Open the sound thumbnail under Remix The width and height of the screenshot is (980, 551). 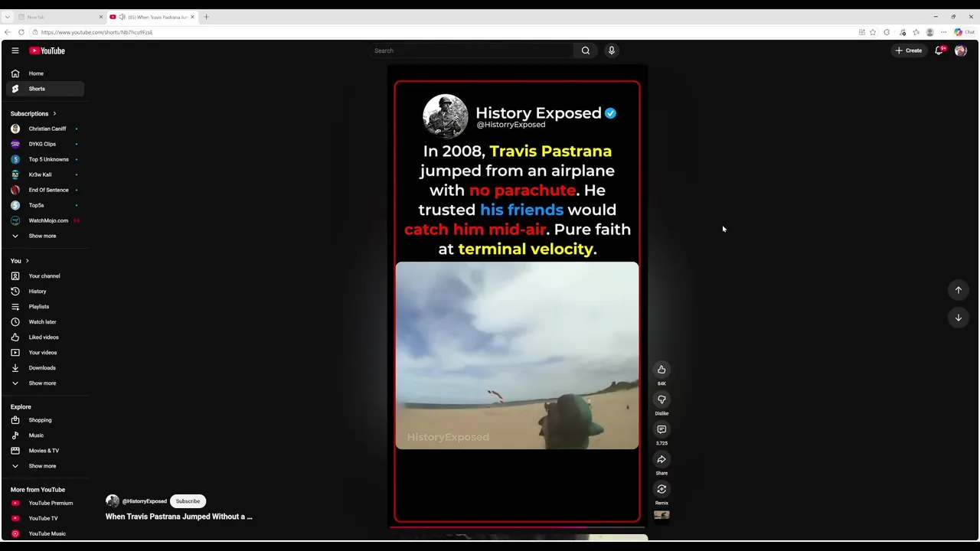click(x=661, y=515)
